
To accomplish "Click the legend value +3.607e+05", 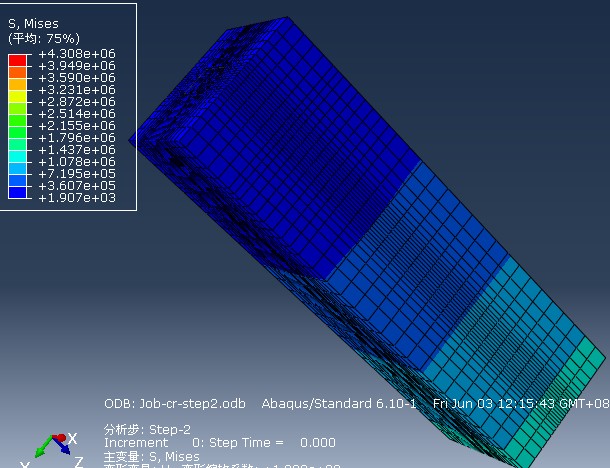I will tap(77, 186).
